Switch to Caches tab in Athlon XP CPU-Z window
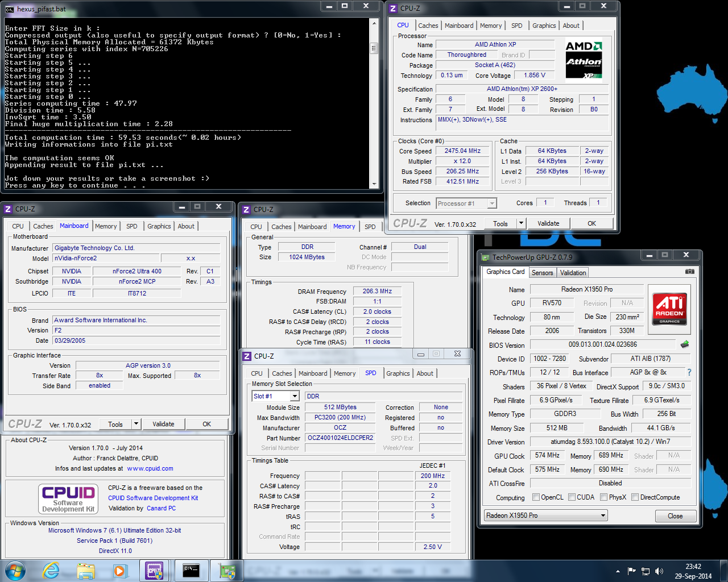This screenshot has width=728, height=582. point(428,26)
